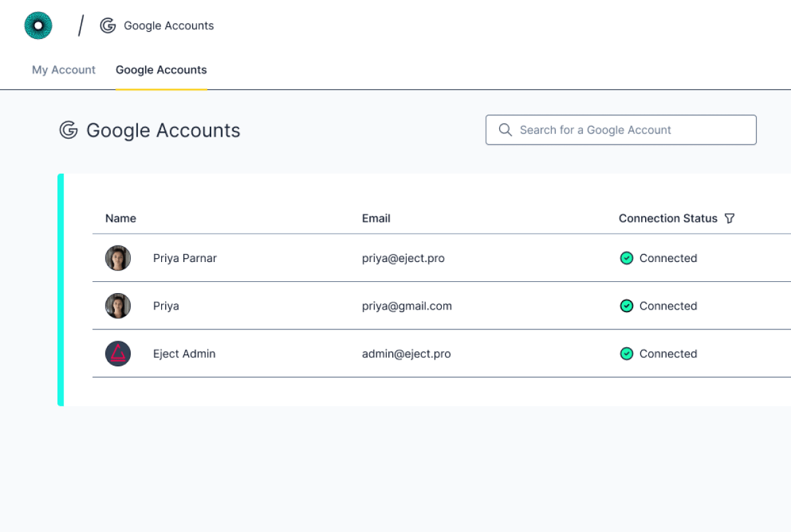Click the Email column header
The height and width of the screenshot is (532, 791).
(x=376, y=218)
